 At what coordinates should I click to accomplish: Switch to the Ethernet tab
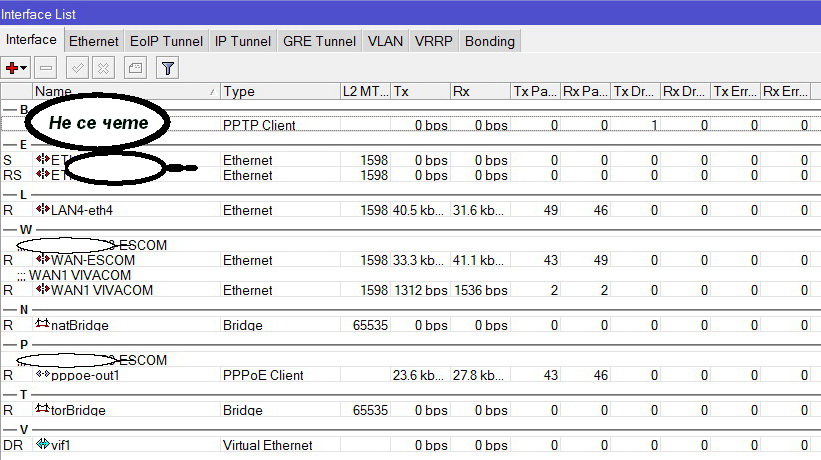[94, 41]
